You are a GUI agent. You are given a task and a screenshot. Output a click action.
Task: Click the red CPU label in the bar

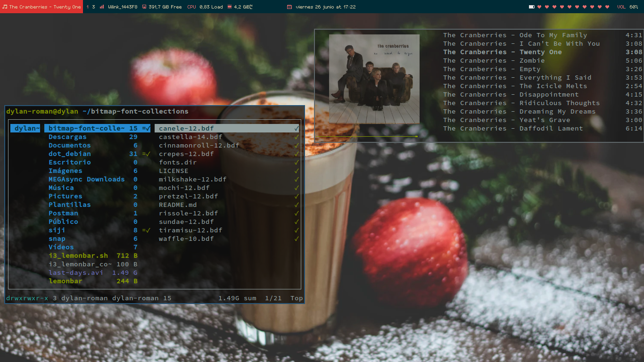[191, 7]
